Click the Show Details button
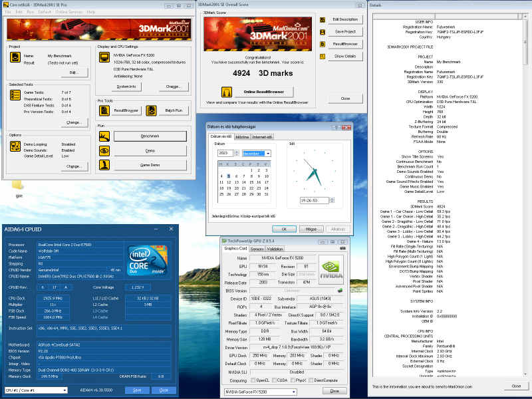 tap(345, 57)
